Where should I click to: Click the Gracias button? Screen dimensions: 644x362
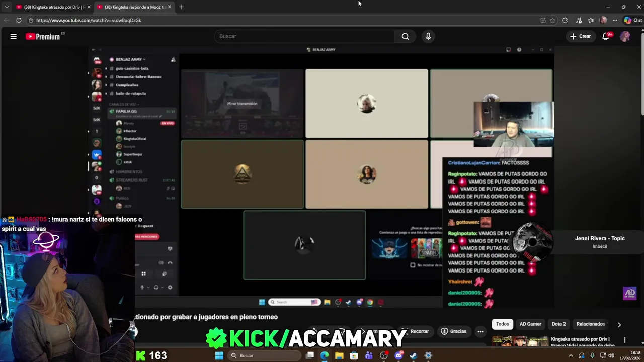(x=454, y=331)
